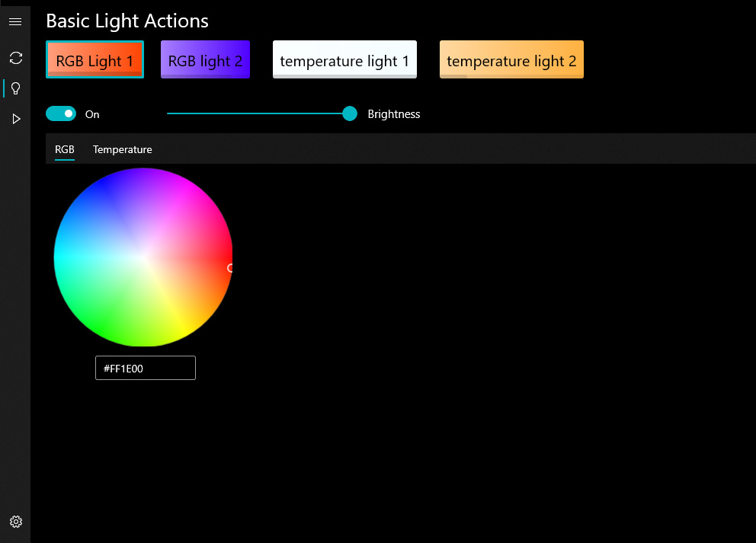Click the selector handle on color wheel edge
Screen dimensions: 756x543
[230, 268]
